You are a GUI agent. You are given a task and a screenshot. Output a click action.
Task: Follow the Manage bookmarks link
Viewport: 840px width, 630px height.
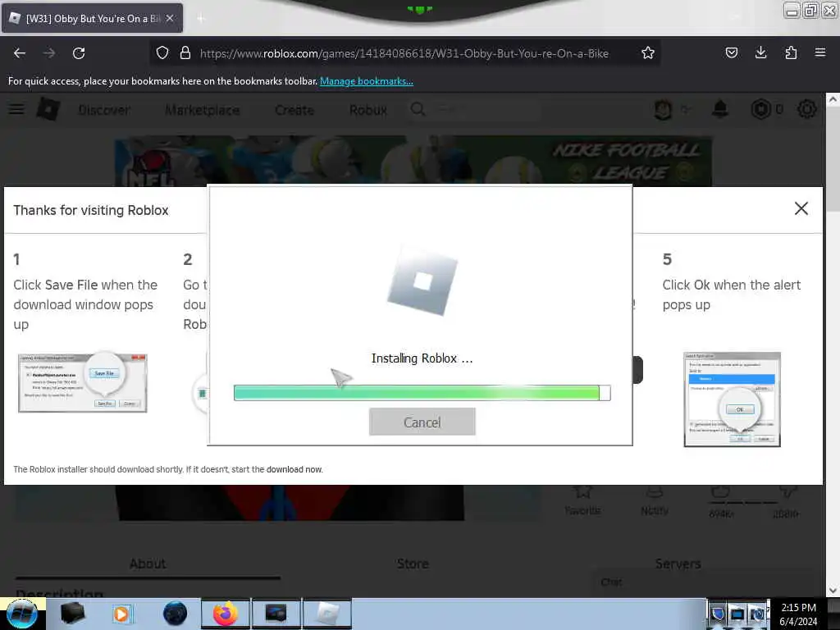tap(367, 81)
